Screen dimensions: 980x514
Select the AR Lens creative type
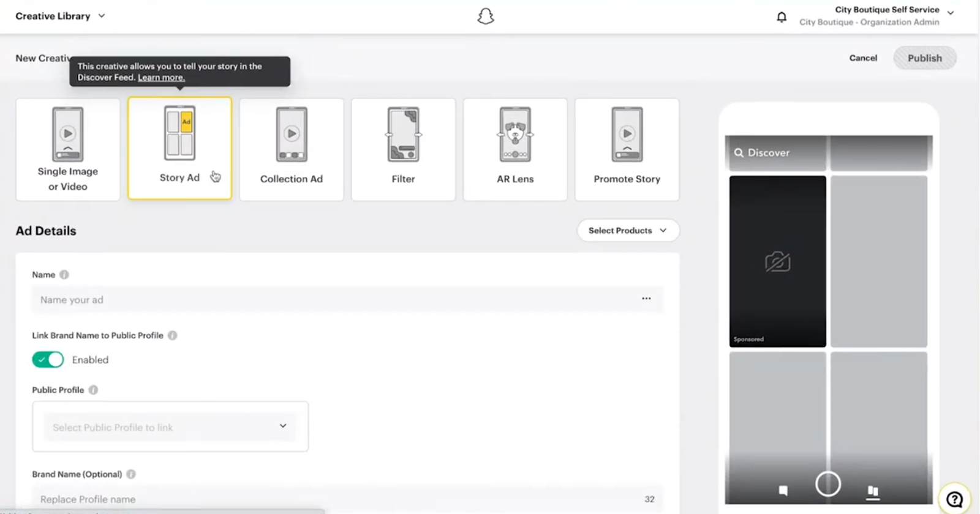tap(515, 149)
